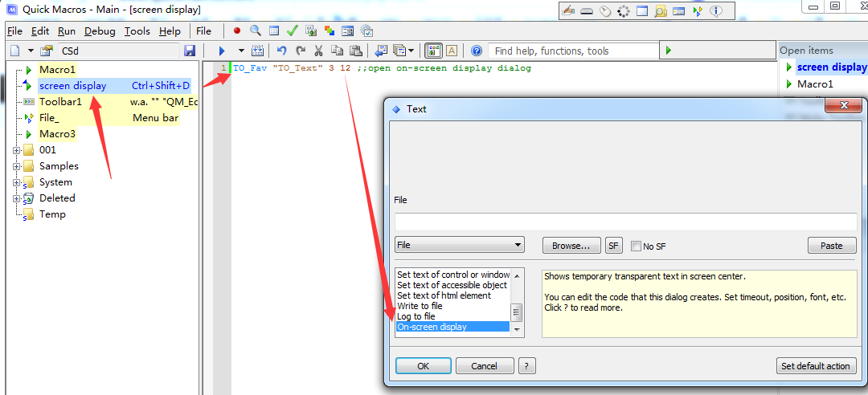
Task: Click the Find help, functions, tools field
Action: coord(572,51)
